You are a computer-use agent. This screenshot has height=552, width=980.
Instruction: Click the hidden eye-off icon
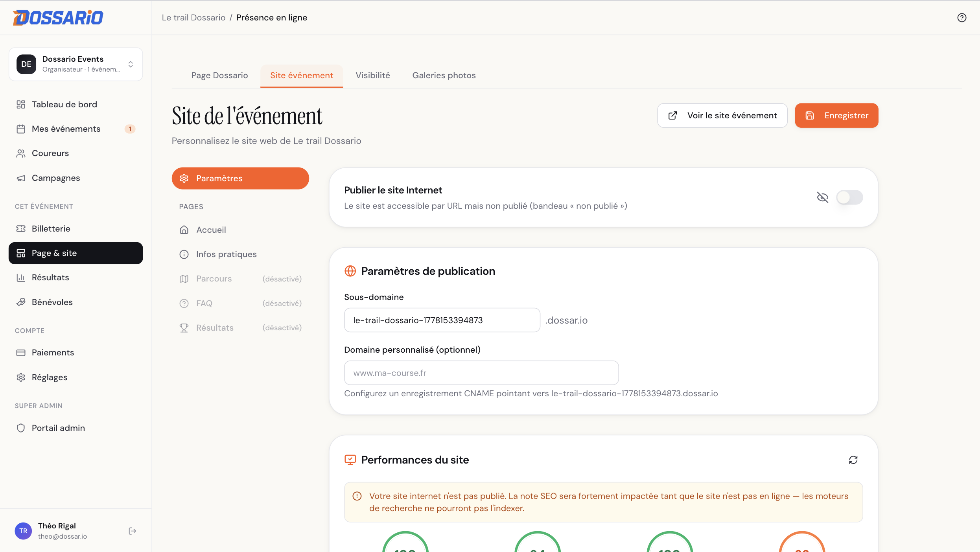(823, 197)
